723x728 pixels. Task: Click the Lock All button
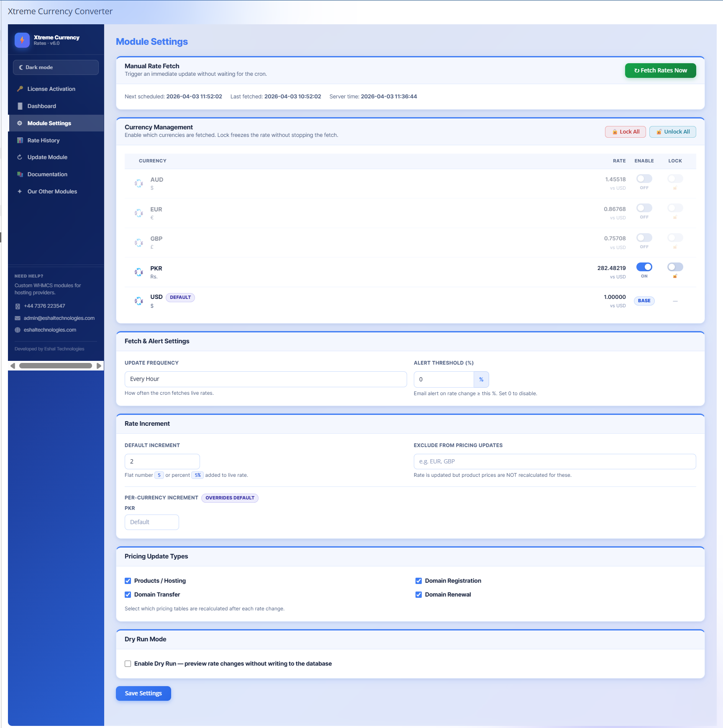pyautogui.click(x=625, y=132)
